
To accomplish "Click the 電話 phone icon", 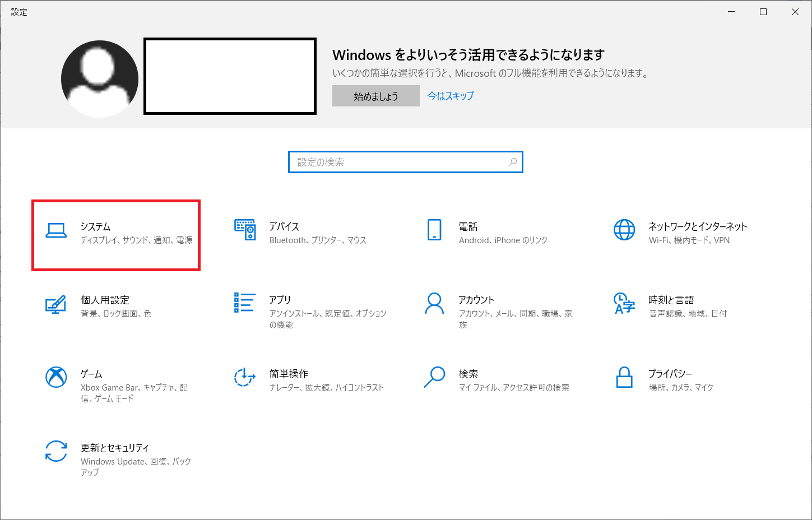I will click(434, 230).
